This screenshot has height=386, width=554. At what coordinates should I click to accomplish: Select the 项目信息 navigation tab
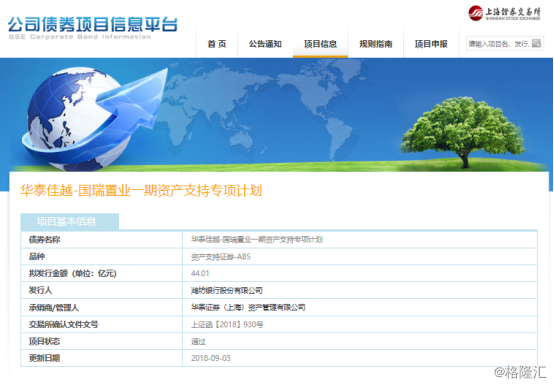pos(320,44)
